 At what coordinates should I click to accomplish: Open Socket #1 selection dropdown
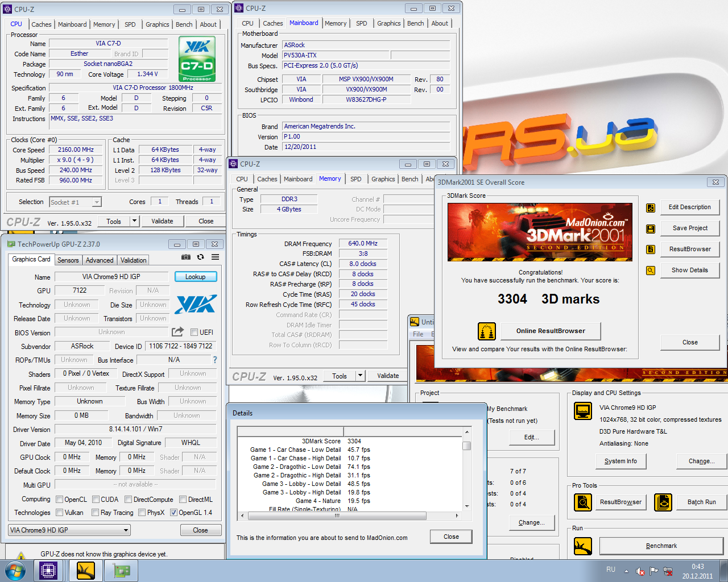97,202
